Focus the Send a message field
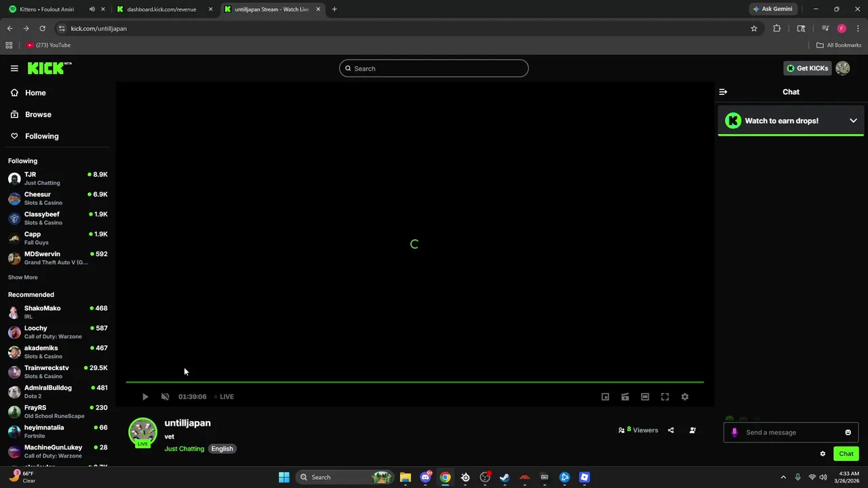Screen dimensions: 868x488 tap(791, 432)
